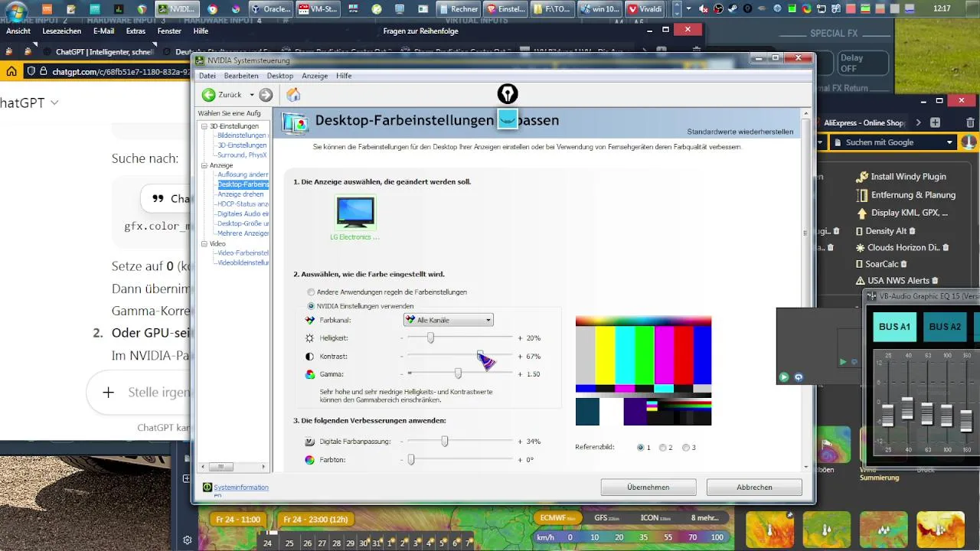Viewport: 980px width, 551px height.
Task: Adjust the Digitale Farbanpassung slider
Action: coord(444,441)
